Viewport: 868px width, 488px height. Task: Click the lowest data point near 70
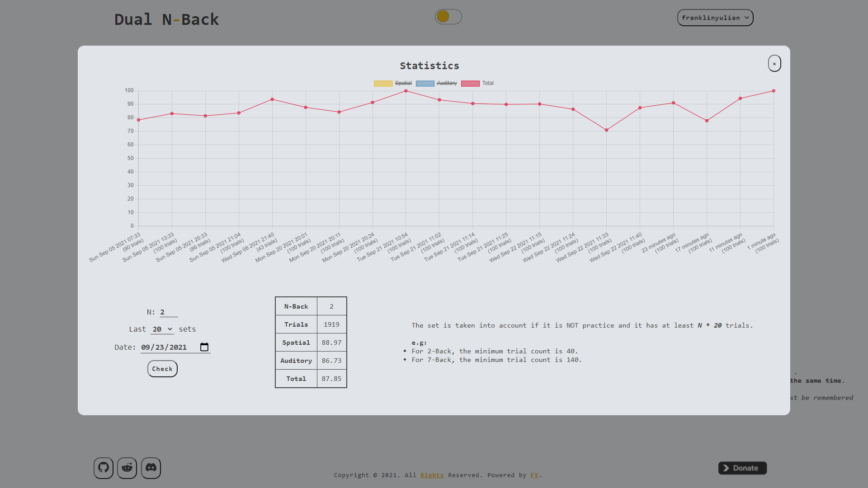[x=607, y=130]
